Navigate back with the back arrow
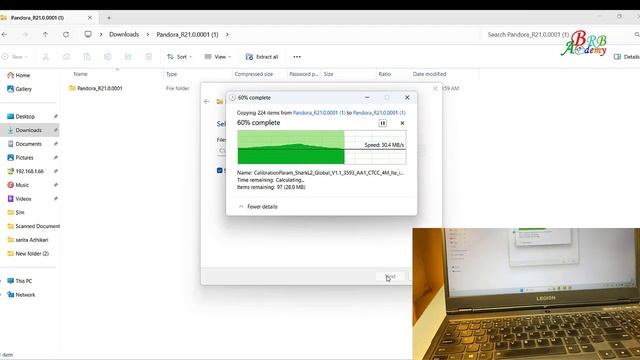 pyautogui.click(x=4, y=35)
